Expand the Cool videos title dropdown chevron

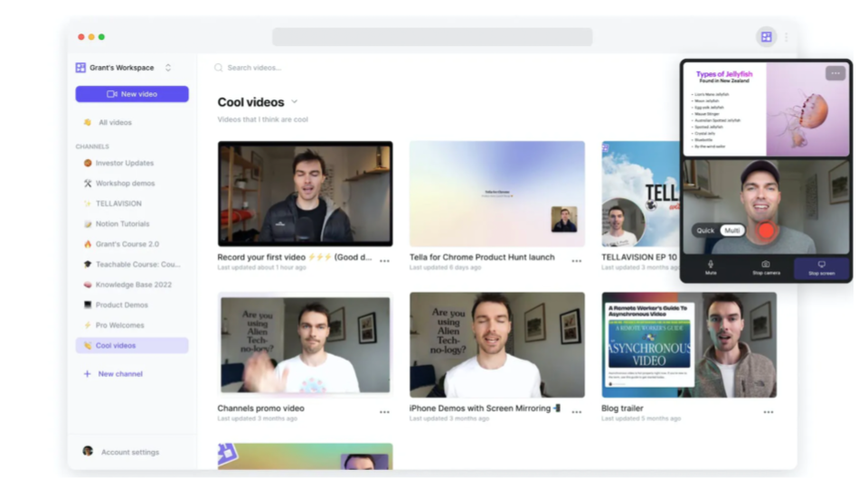295,102
